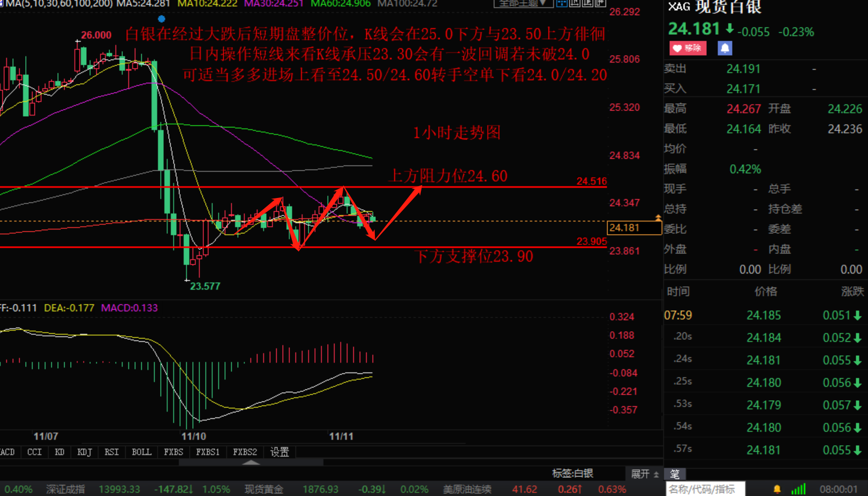The width and height of the screenshot is (868, 496).
Task: Click the 涨跌 column header
Action: [852, 292]
